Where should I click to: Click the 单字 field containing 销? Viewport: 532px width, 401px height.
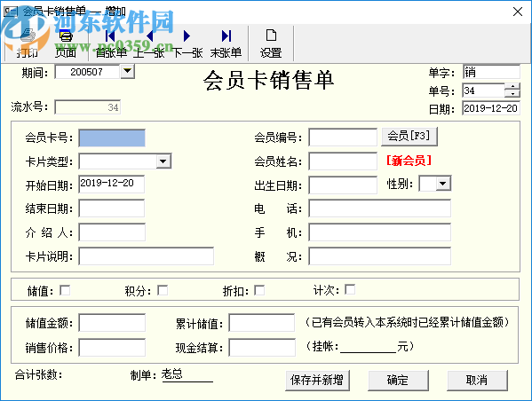tap(491, 72)
